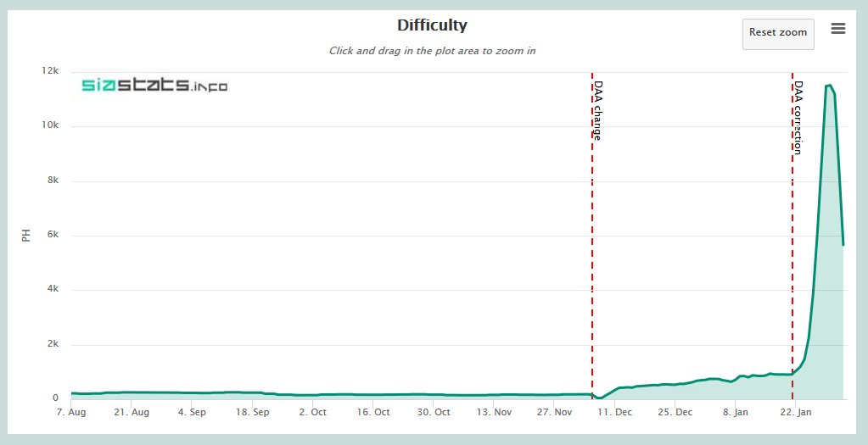Click the 6k y-axis label

coord(52,235)
